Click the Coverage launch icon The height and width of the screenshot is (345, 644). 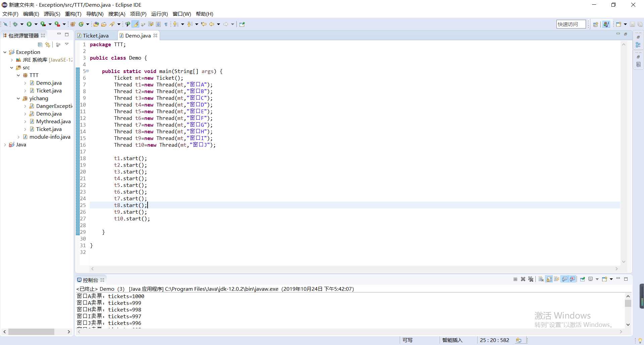click(43, 24)
